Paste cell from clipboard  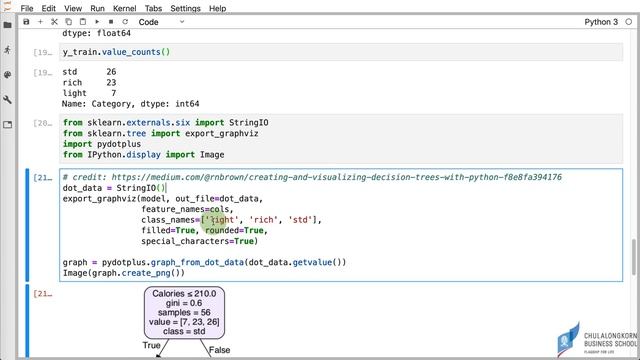pos(83,22)
